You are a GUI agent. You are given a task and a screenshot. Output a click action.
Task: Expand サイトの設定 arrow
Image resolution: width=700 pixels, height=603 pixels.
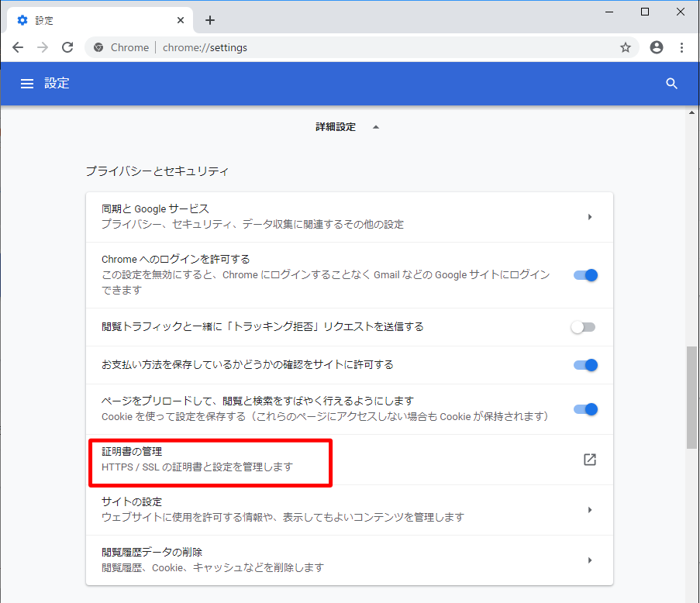tap(590, 510)
